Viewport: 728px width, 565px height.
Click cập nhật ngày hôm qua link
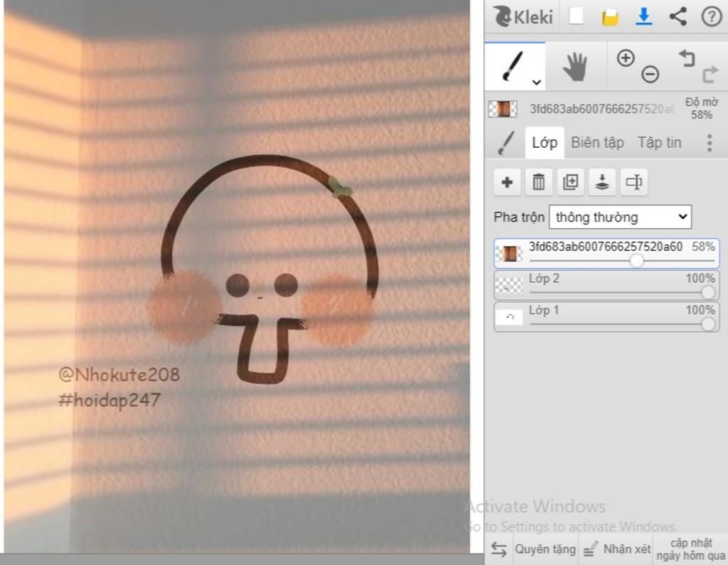(x=691, y=549)
